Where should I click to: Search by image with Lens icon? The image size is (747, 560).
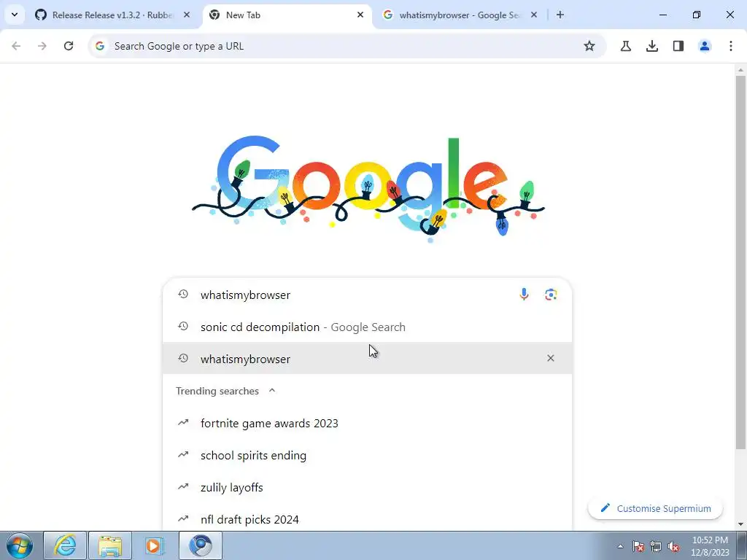pos(551,295)
